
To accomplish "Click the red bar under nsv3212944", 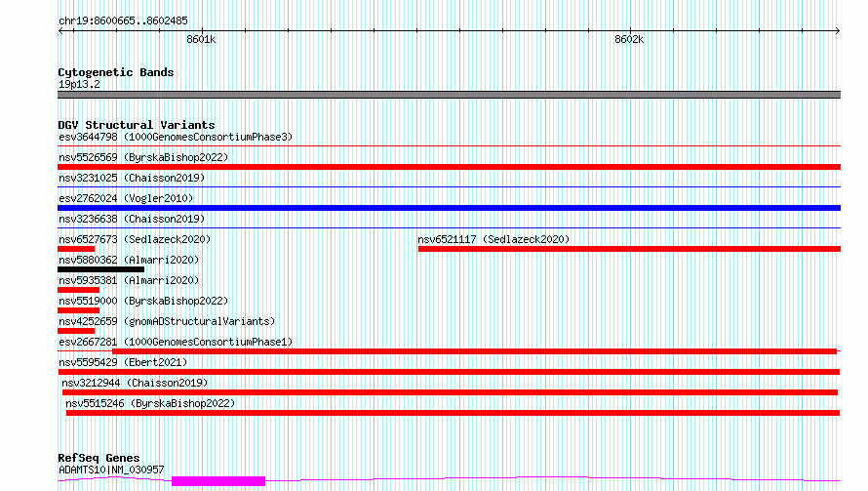I will coord(450,392).
